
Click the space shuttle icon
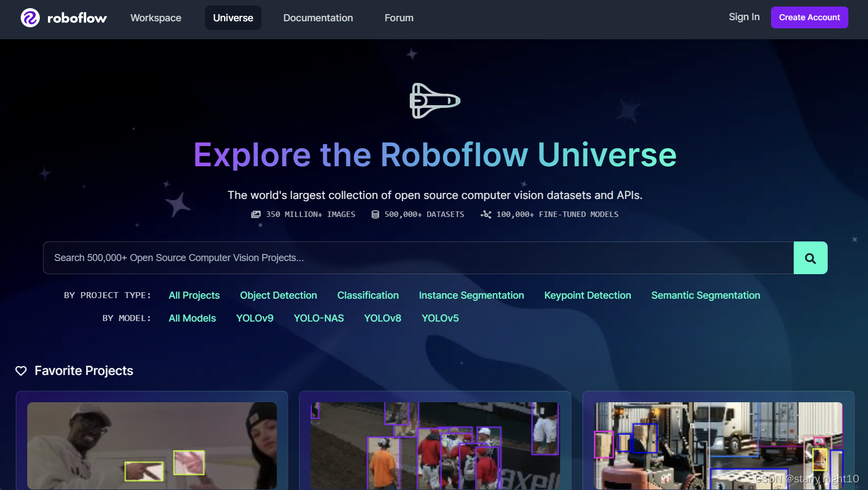point(435,101)
